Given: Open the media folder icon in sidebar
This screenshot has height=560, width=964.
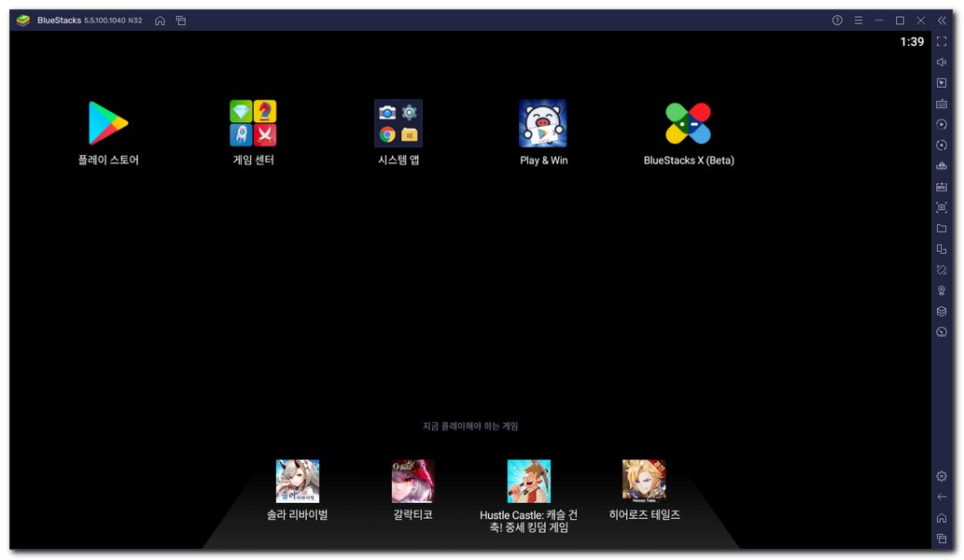Looking at the screenshot, I should [942, 229].
